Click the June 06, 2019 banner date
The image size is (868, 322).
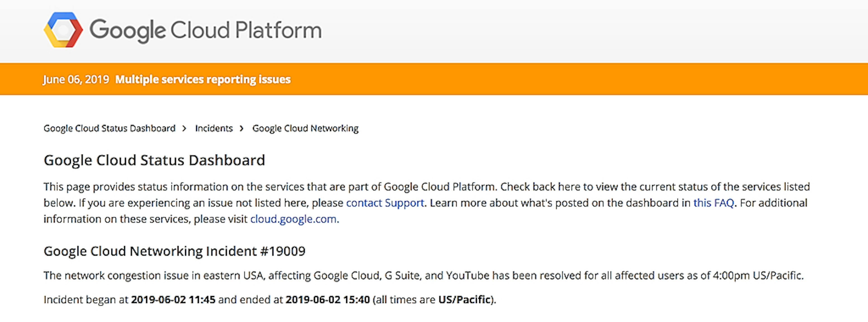pyautogui.click(x=76, y=80)
